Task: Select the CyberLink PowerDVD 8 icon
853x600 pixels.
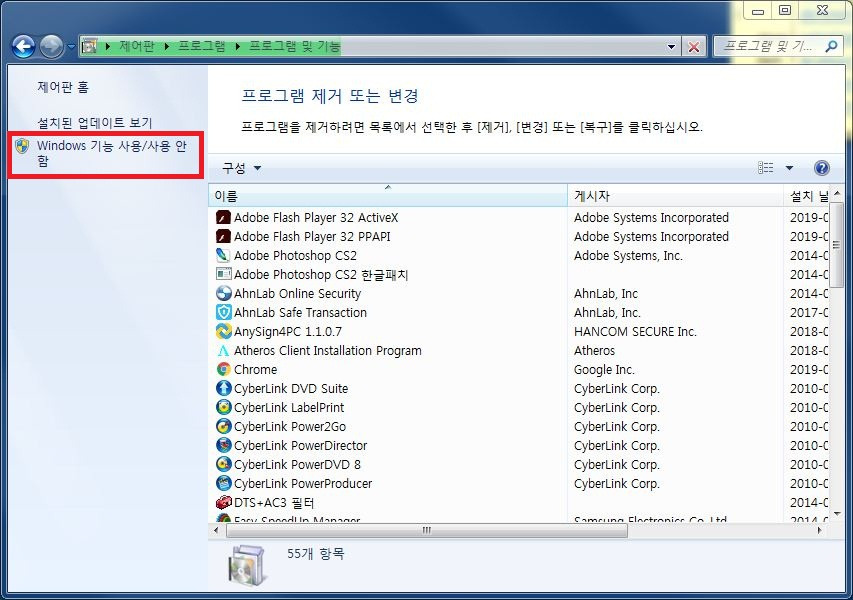Action: [226, 464]
